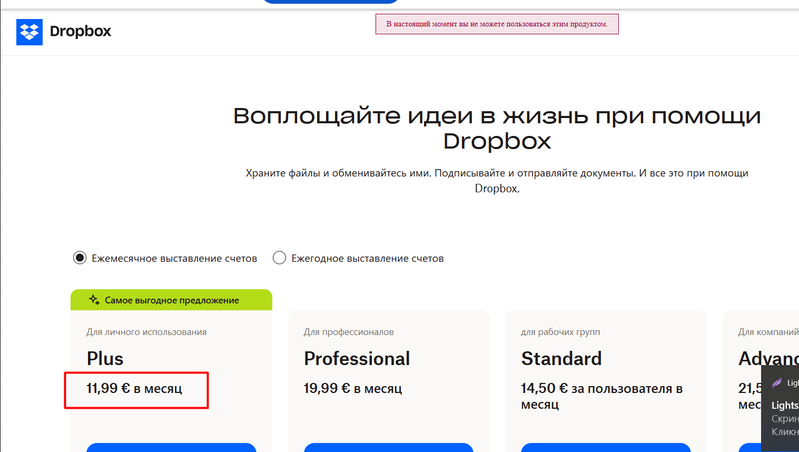Click the Standard price 14,50 € за пользователя

point(602,396)
